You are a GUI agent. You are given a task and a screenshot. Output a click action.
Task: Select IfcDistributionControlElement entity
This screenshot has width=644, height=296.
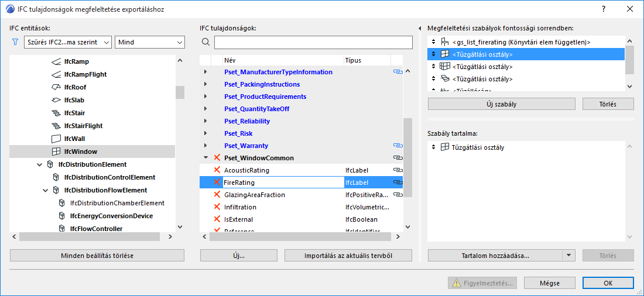click(109, 177)
